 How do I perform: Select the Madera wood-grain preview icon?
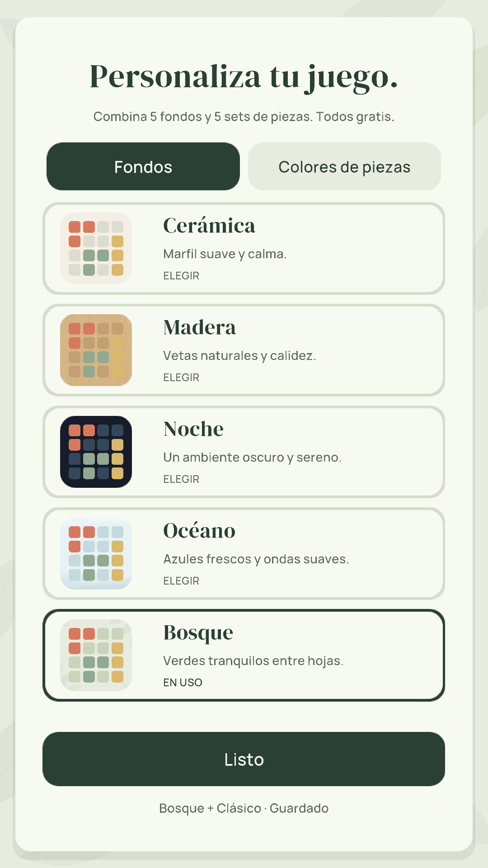pos(96,350)
